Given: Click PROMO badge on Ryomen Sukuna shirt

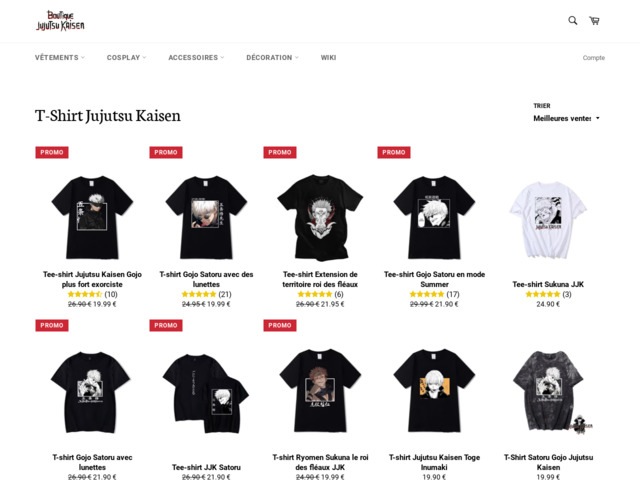Looking at the screenshot, I should [280, 325].
